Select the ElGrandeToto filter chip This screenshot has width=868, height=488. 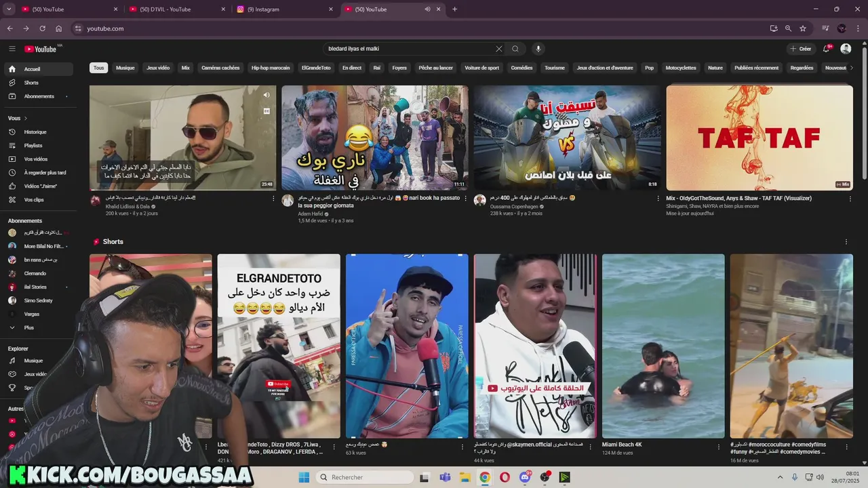pos(316,68)
